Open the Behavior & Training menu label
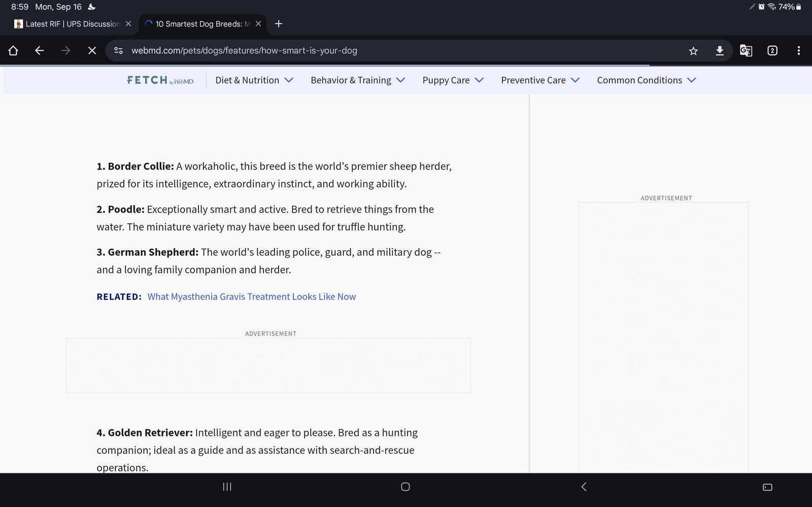812x507 pixels. 351,80
